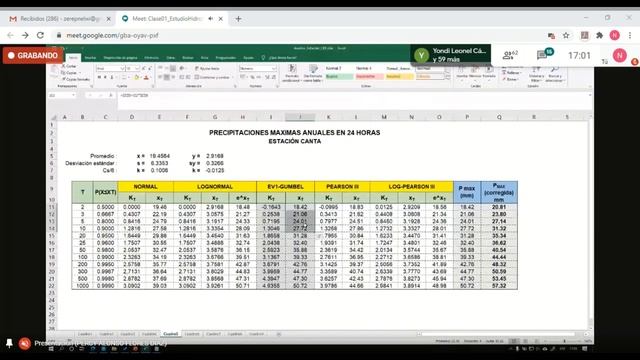Click the fill color bucket icon
Image resolution: width=640 pixels, height=360 pixels.
(137, 78)
